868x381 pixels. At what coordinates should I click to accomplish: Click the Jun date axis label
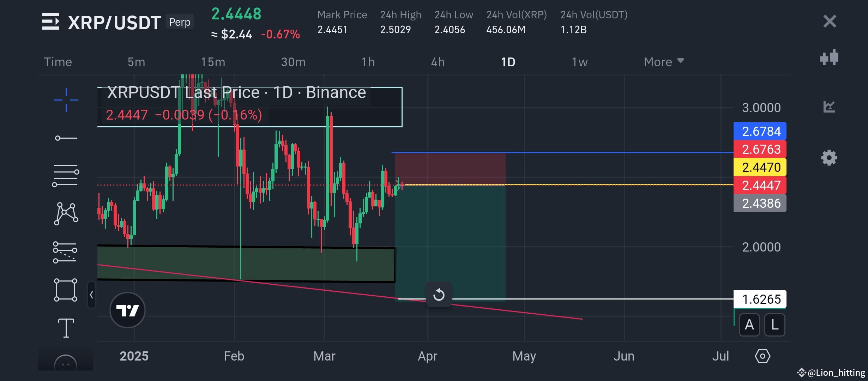624,356
